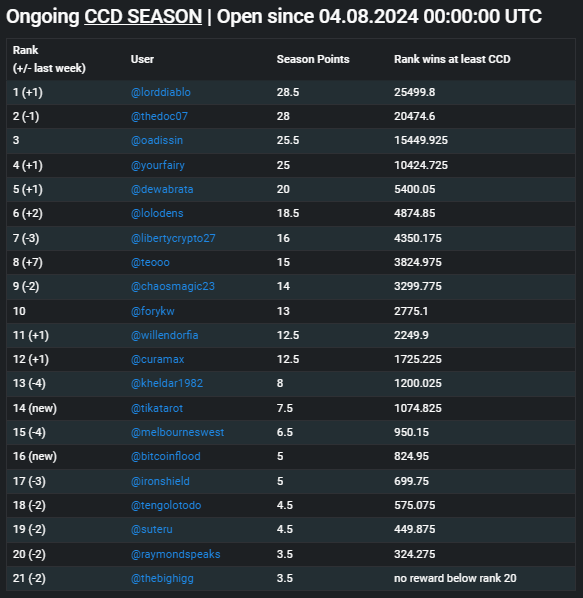Visit the @tikatarot user page
The width and height of the screenshot is (583, 598).
(x=157, y=408)
